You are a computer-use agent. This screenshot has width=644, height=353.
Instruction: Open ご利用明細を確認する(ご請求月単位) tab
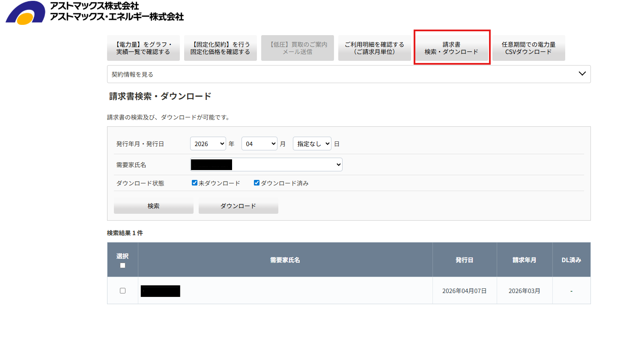tap(375, 48)
